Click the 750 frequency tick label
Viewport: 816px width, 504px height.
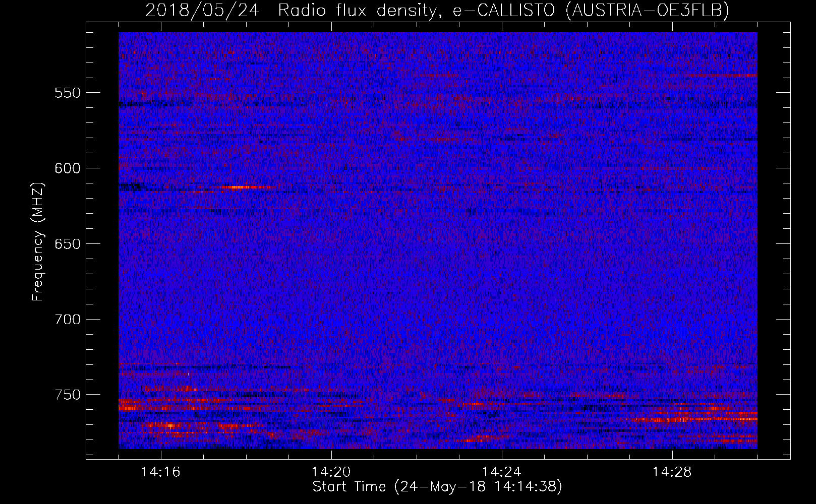tap(68, 395)
